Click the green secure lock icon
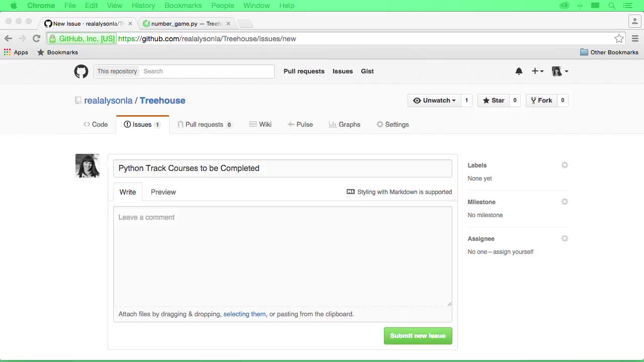The image size is (644, 362). click(x=52, y=39)
